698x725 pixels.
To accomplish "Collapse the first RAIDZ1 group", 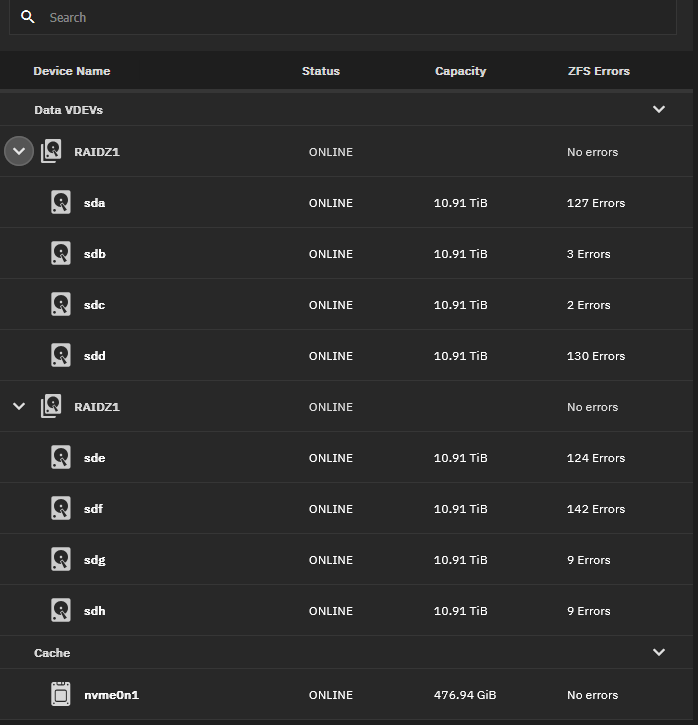I will pyautogui.click(x=19, y=152).
